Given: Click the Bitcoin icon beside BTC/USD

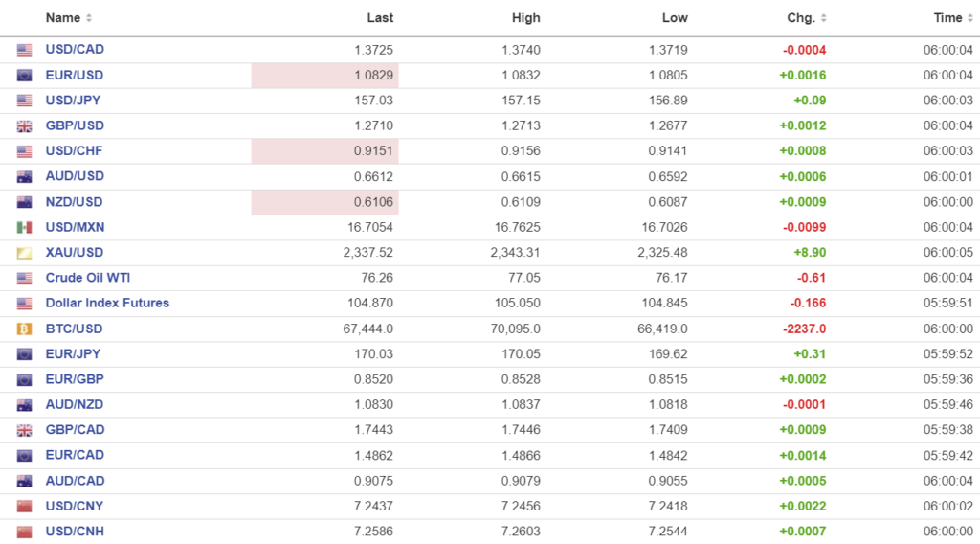Looking at the screenshot, I should [x=25, y=329].
